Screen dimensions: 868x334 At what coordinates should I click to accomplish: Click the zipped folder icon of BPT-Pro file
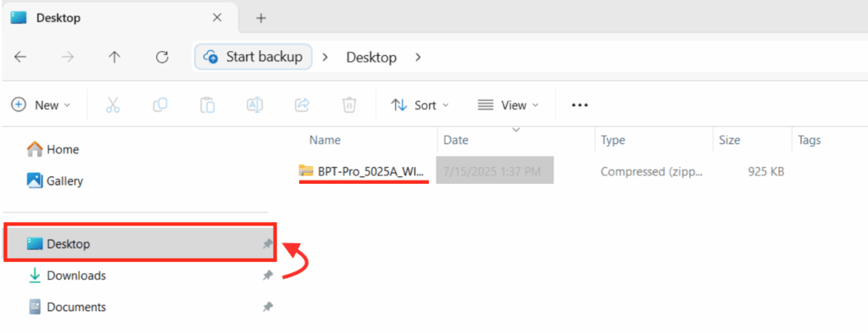(306, 171)
